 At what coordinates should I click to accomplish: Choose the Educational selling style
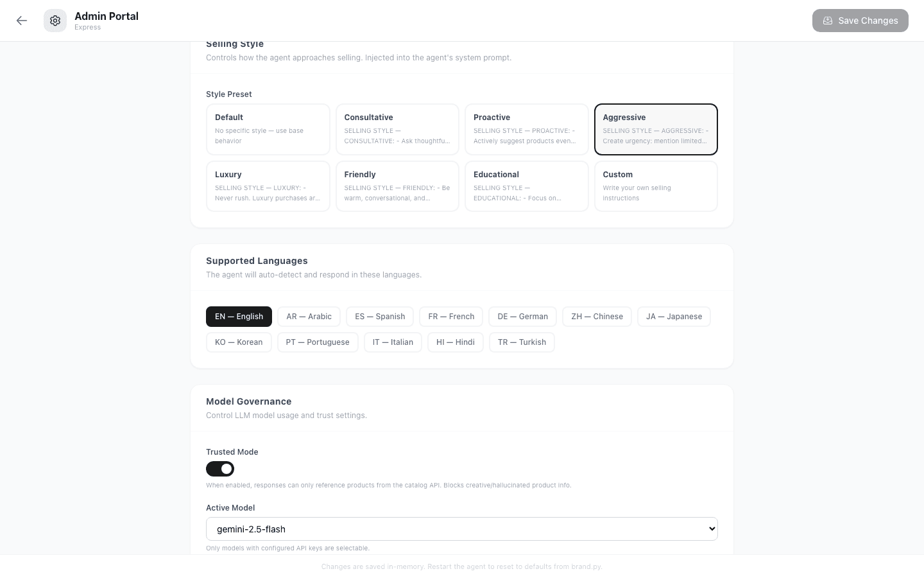[526, 186]
